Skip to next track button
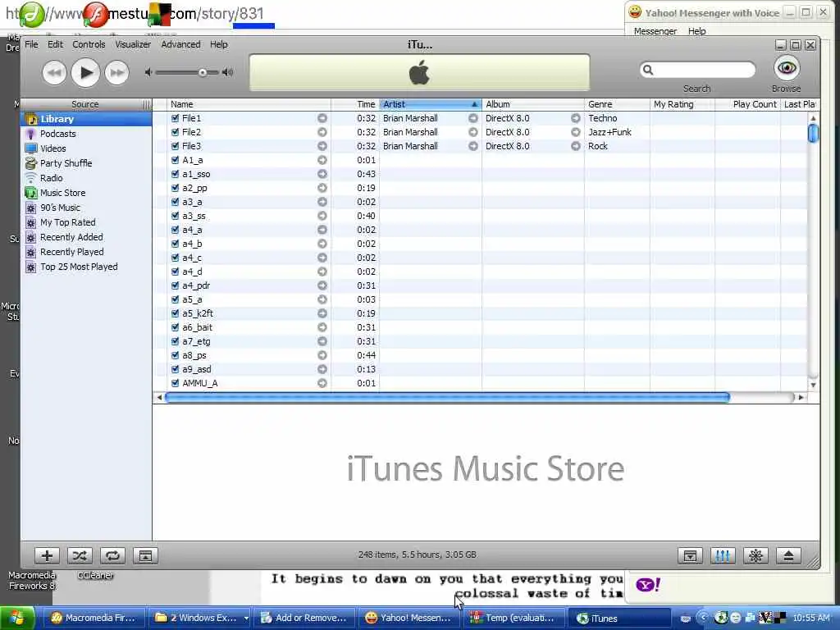 (x=116, y=72)
